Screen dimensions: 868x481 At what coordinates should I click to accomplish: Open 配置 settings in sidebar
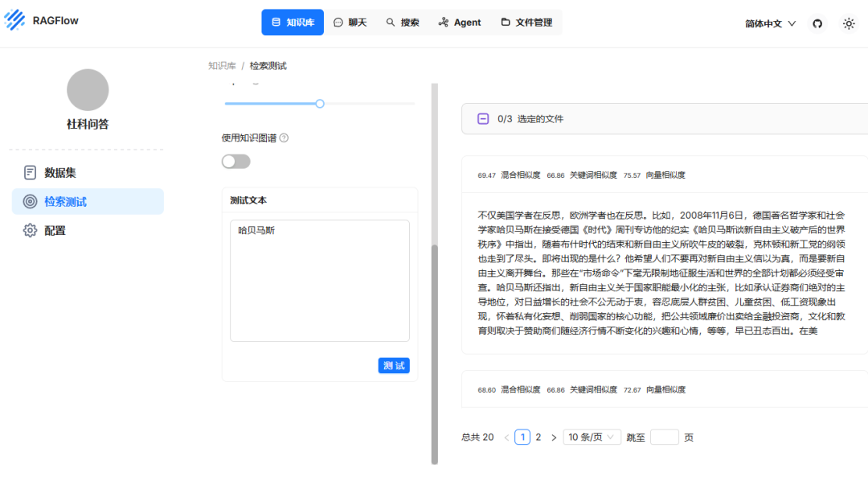pyautogui.click(x=55, y=231)
